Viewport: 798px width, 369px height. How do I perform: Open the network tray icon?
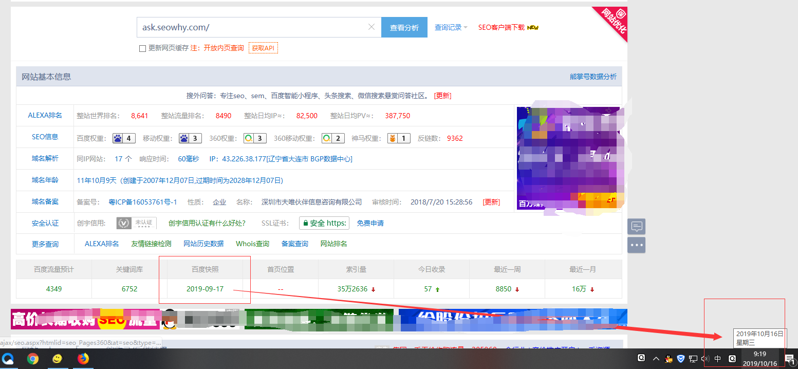[693, 359]
